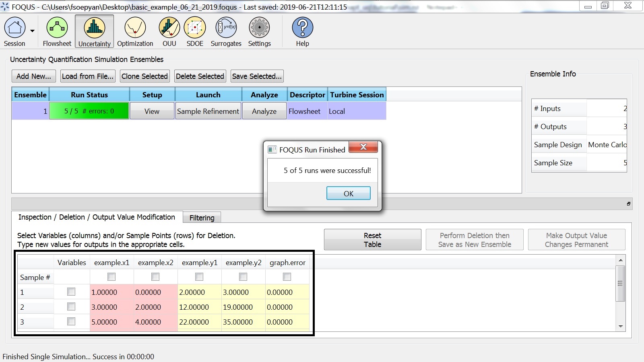Viewport: 644px width, 362px height.
Task: Click the OUU toolbar icon
Action: pyautogui.click(x=169, y=28)
